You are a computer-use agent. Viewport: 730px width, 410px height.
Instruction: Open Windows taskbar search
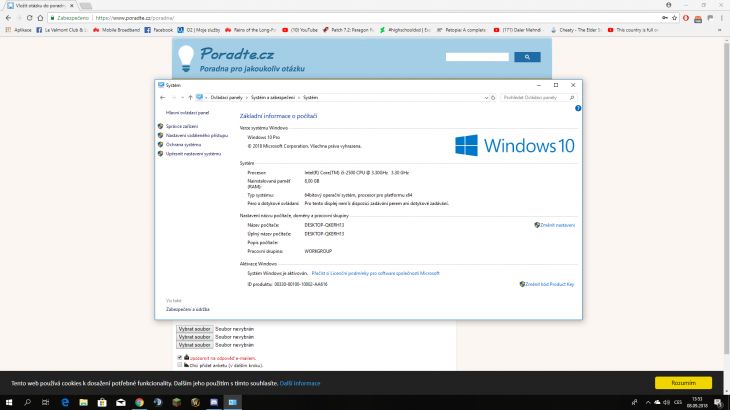[27, 402]
